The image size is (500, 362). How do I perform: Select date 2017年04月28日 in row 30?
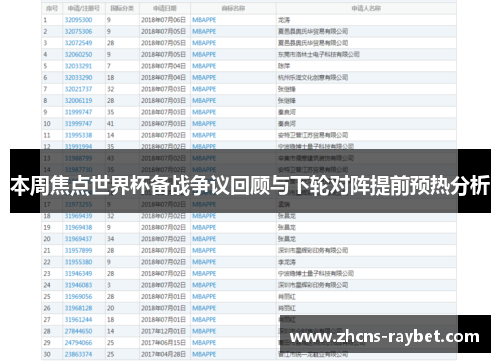tap(163, 354)
